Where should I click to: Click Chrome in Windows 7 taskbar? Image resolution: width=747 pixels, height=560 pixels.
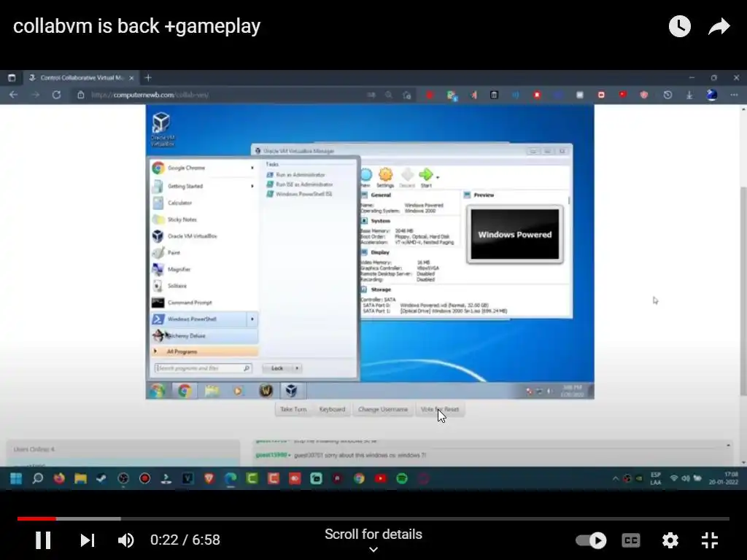[x=185, y=391]
